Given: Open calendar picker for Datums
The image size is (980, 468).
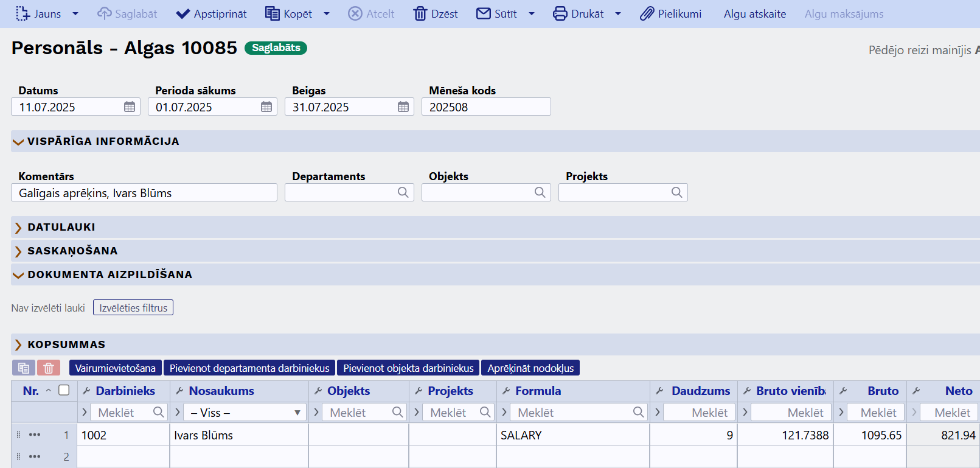Looking at the screenshot, I should pyautogui.click(x=130, y=107).
